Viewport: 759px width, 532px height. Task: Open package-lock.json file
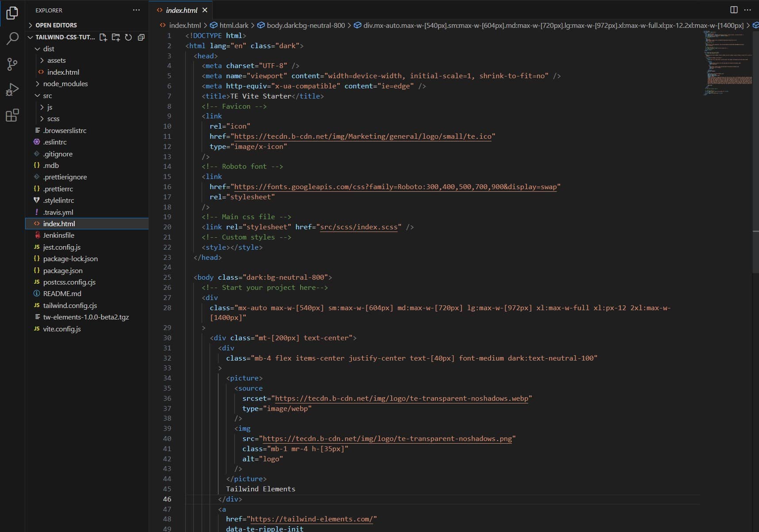(x=87, y=259)
